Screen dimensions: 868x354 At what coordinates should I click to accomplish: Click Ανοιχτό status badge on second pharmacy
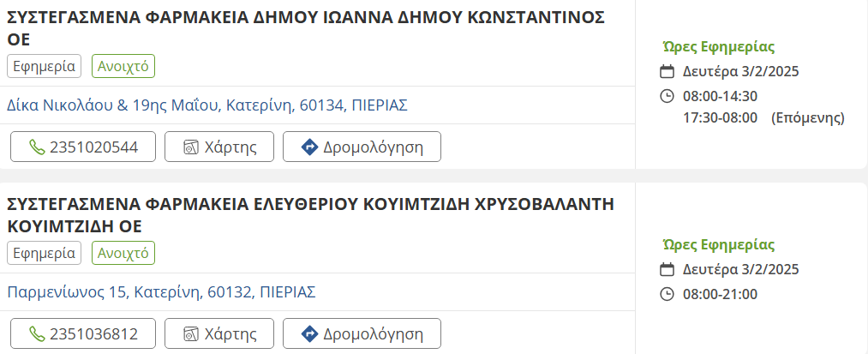(x=123, y=253)
